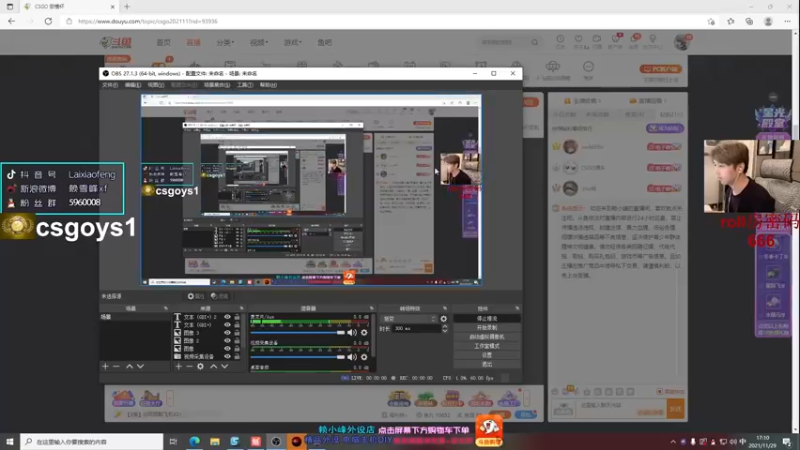Mute the microphone channel speaker icon
Viewport: 800px width, 450px height.
pyautogui.click(x=352, y=333)
